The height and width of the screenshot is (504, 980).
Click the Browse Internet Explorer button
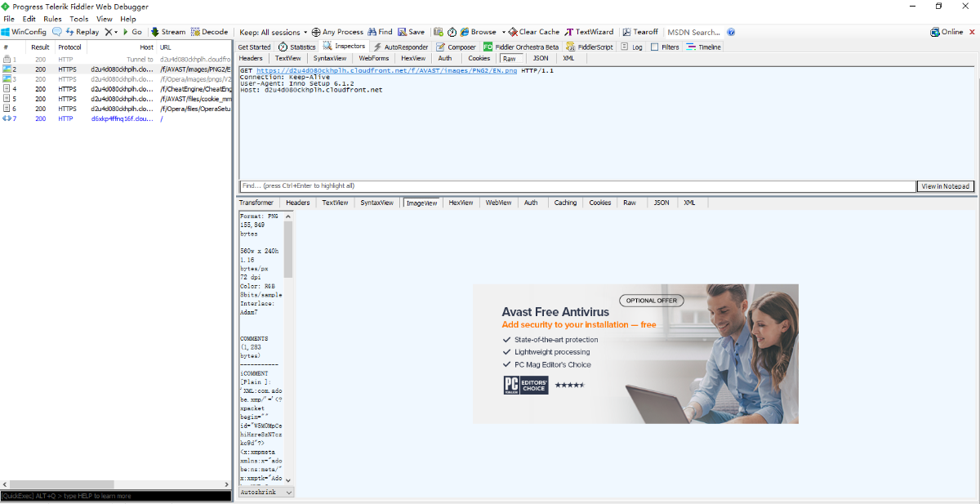pyautogui.click(x=478, y=32)
